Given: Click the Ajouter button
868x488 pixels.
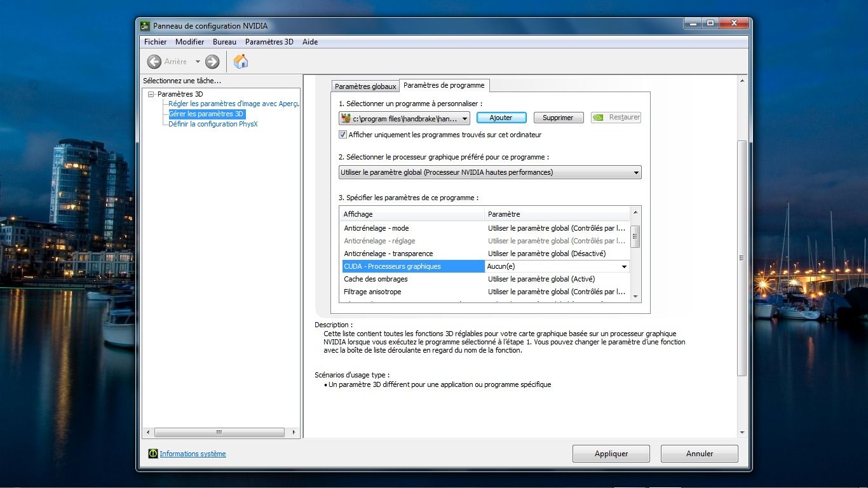Looking at the screenshot, I should [x=501, y=118].
